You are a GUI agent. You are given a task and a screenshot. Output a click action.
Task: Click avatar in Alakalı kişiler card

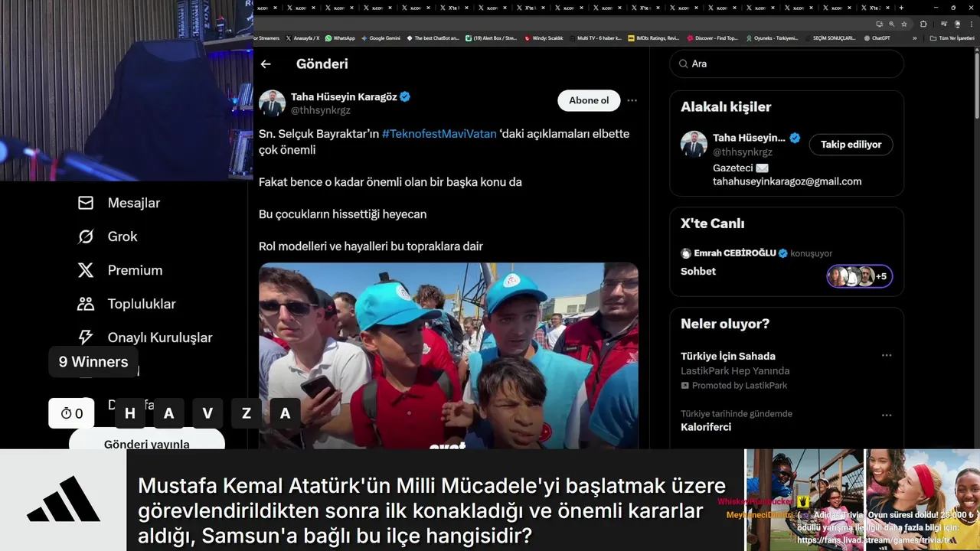tap(694, 144)
